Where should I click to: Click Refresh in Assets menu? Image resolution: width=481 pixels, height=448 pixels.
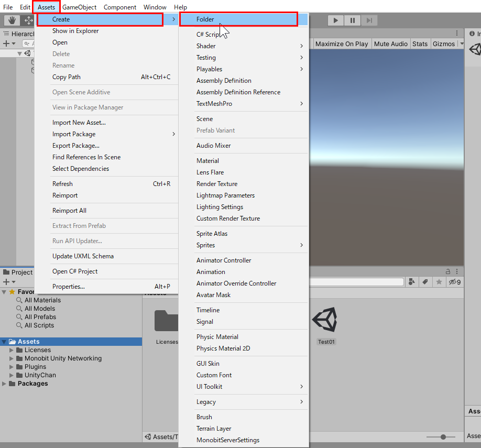107,184
